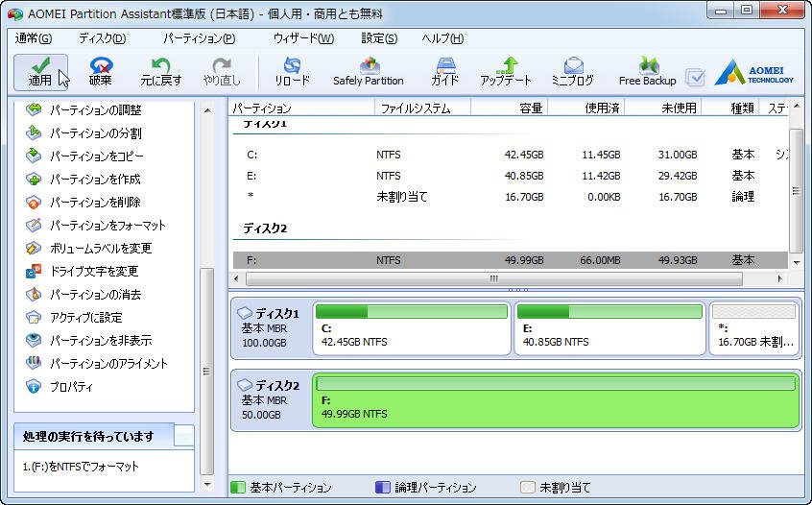This screenshot has width=812, height=505.
Task: Click pending operation (F:)をNTFSでフォーマット
Action: [x=82, y=467]
